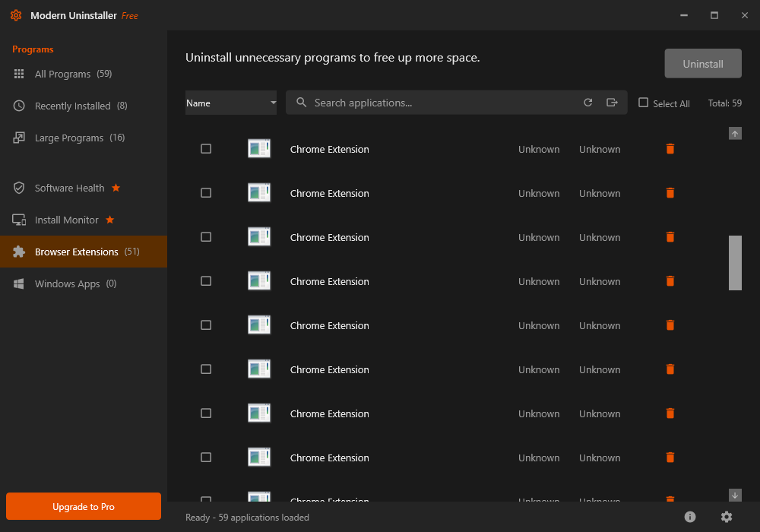Select Install Monitor in sidebar
Viewport: 760px width, 532px height.
pos(84,220)
